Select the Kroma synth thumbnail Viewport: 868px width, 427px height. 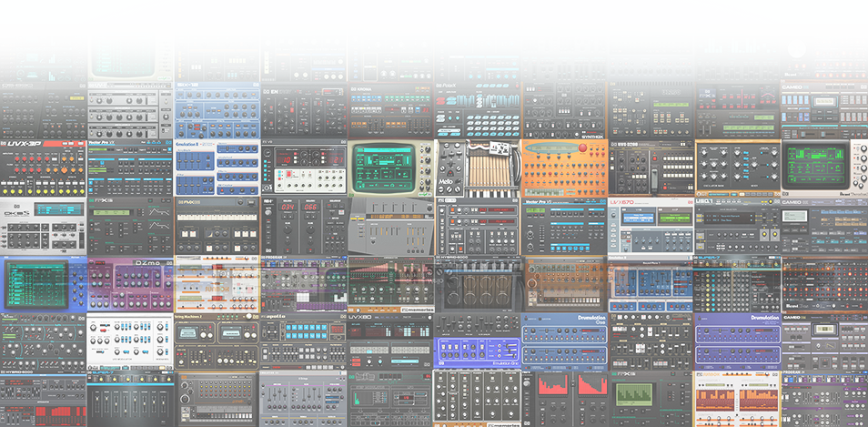pyautogui.click(x=390, y=111)
